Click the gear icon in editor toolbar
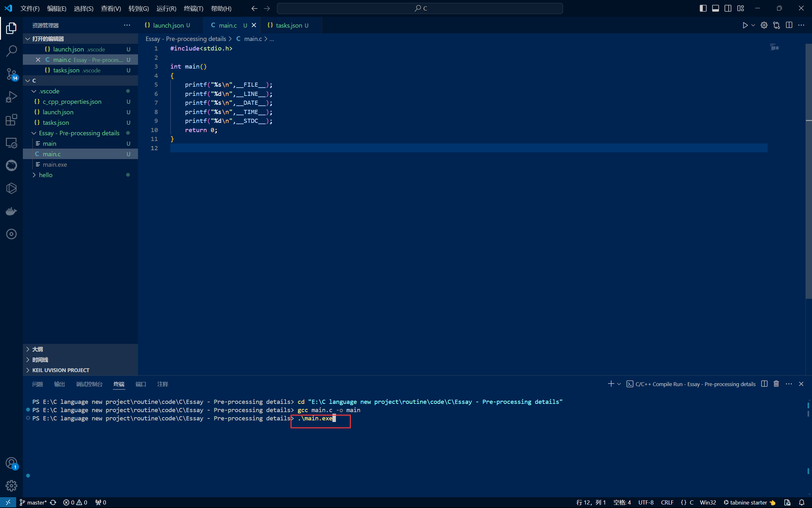This screenshot has height=508, width=812. click(x=764, y=25)
